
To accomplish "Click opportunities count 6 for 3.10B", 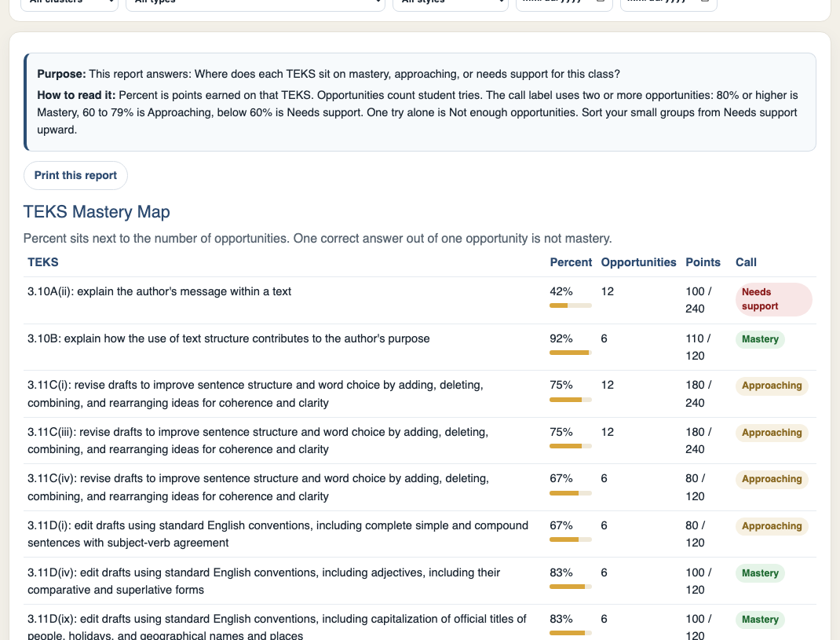I will click(604, 338).
